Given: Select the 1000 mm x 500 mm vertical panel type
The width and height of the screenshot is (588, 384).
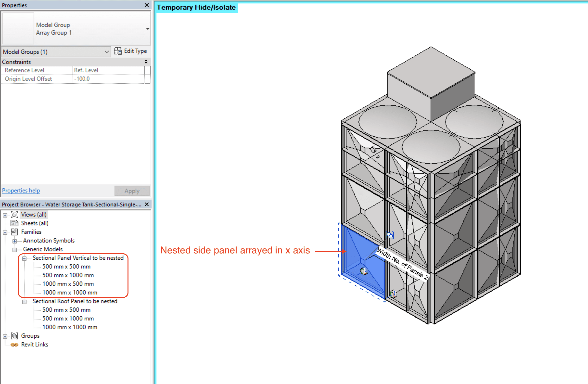Looking at the screenshot, I should (68, 284).
